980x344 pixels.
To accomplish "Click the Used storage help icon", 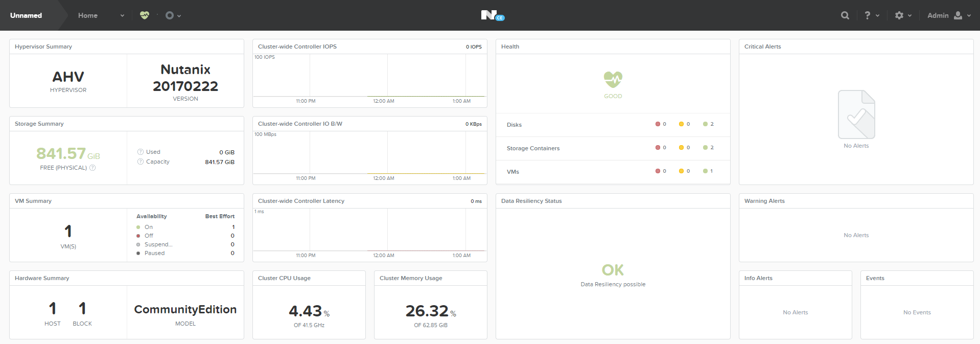I will (x=141, y=152).
